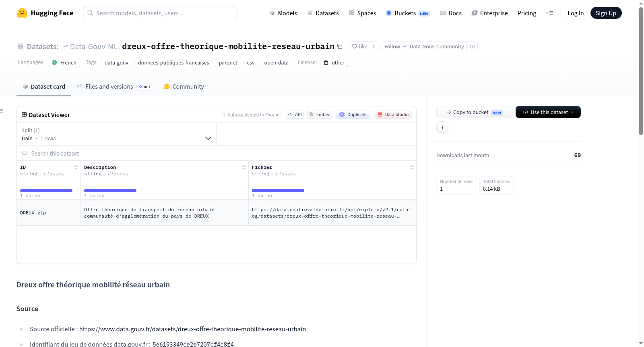Click the Embed button
The width and height of the screenshot is (644, 347).
pyautogui.click(x=320, y=114)
